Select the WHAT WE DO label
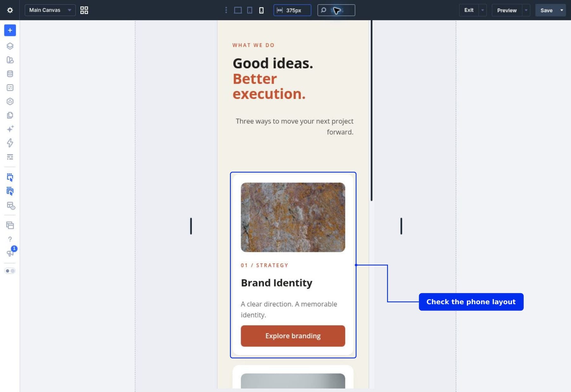 click(253, 45)
